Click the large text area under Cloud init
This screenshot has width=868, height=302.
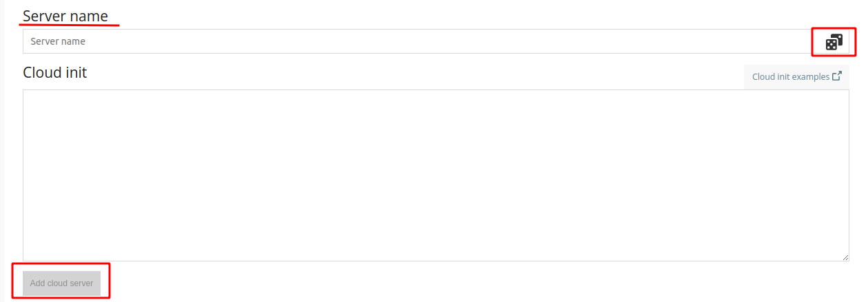[x=436, y=175]
